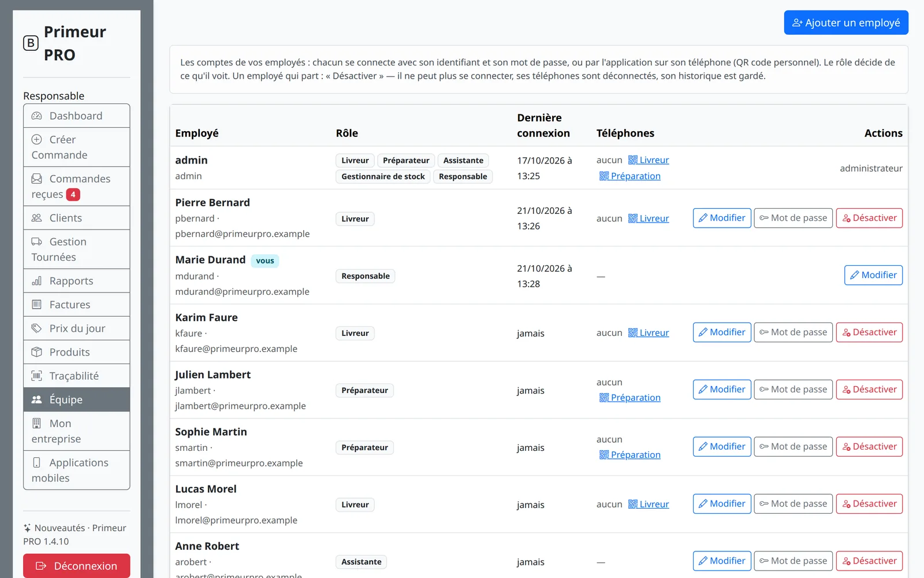Open Prix du jour in the sidebar
Image resolution: width=924 pixels, height=578 pixels.
[x=77, y=328]
